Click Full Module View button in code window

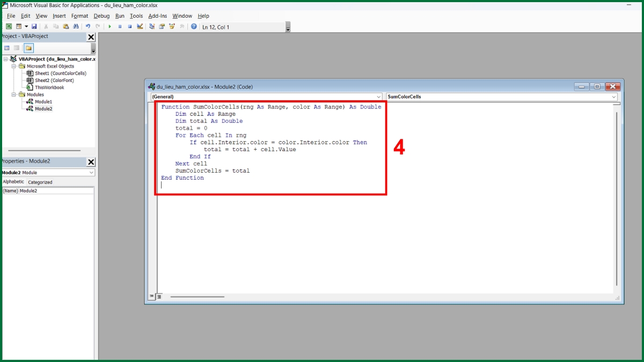coord(159,297)
